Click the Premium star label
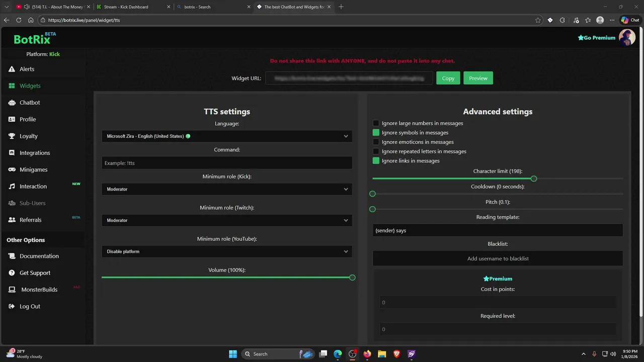This screenshot has height=362, width=644. pos(498,279)
